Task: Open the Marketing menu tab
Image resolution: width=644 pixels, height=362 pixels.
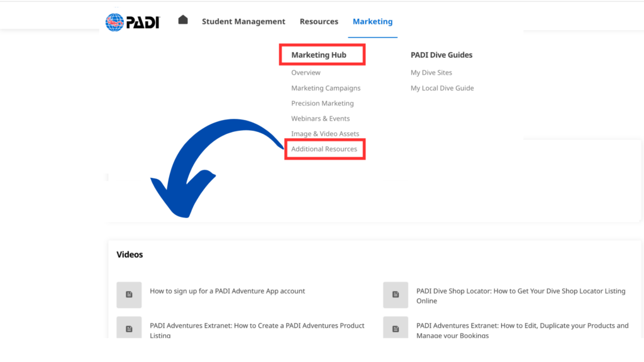Action: coord(372,21)
